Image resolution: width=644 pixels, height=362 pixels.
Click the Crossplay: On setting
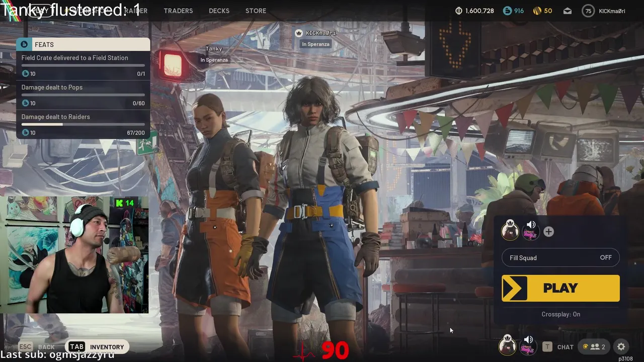pyautogui.click(x=560, y=314)
